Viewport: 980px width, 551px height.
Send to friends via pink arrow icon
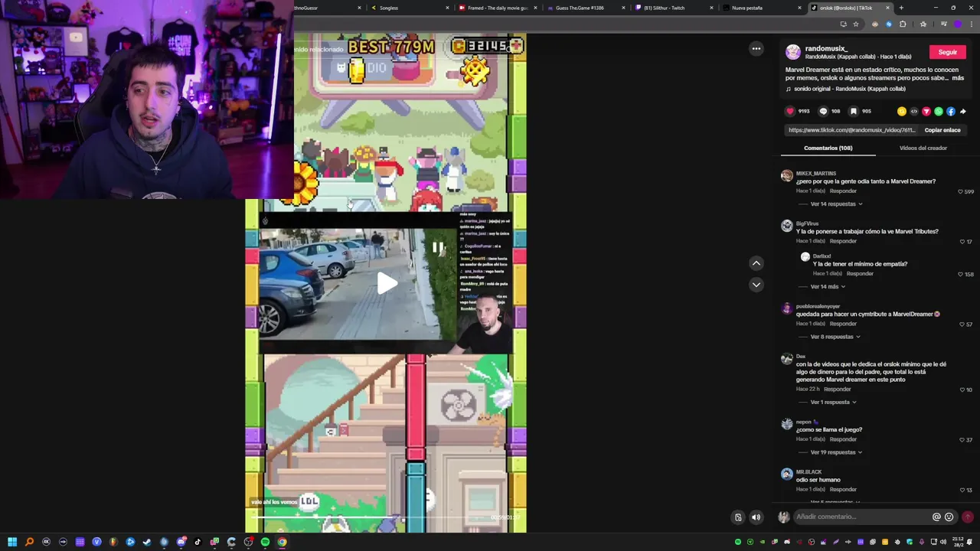pyautogui.click(x=926, y=111)
